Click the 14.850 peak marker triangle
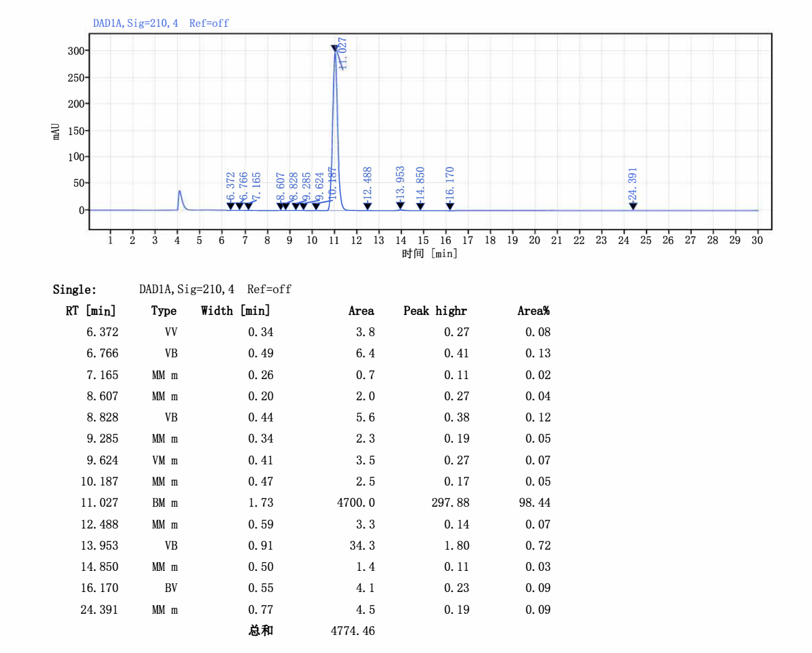Image resolution: width=812 pixels, height=653 pixels. 421,206
